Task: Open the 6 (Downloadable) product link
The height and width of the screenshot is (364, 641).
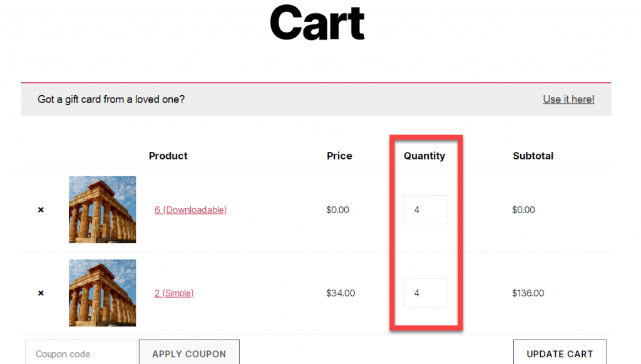Action: pos(190,210)
